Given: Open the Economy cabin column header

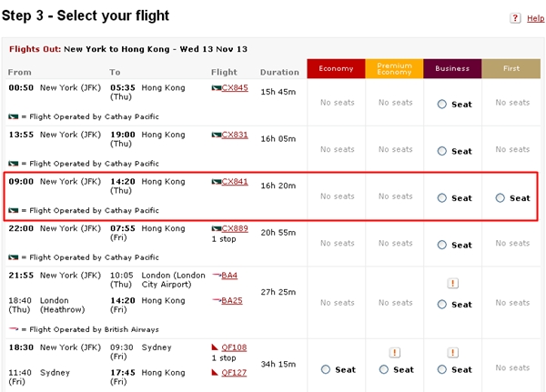Looking at the screenshot, I should 336,68.
